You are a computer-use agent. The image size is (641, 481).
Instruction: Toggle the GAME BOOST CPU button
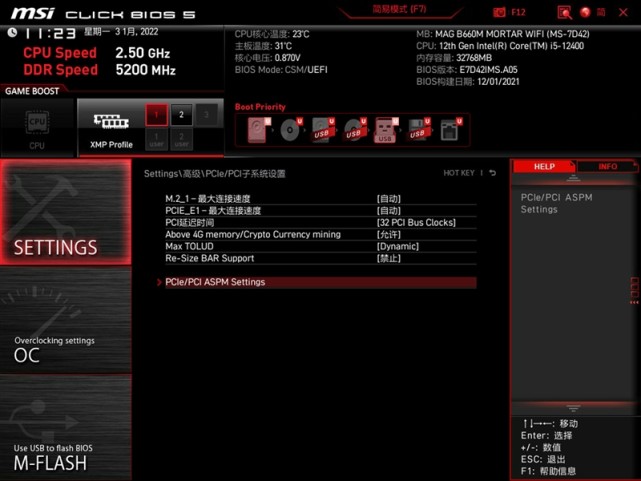coord(37,128)
